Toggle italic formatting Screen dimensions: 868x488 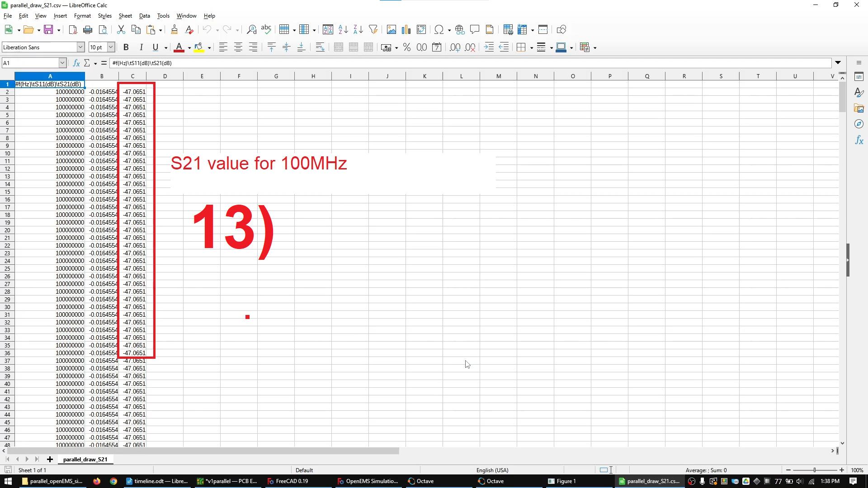pos(141,47)
